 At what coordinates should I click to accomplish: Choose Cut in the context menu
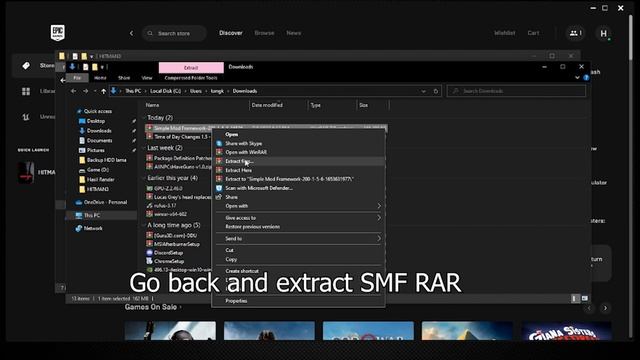pyautogui.click(x=299, y=250)
